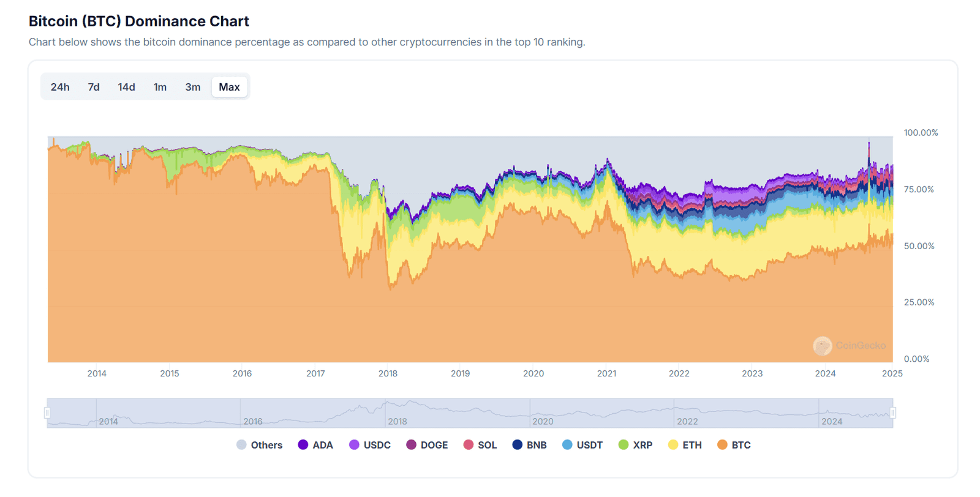The width and height of the screenshot is (980, 497).
Task: Click the USDC legend color dot
Action: [x=353, y=444]
